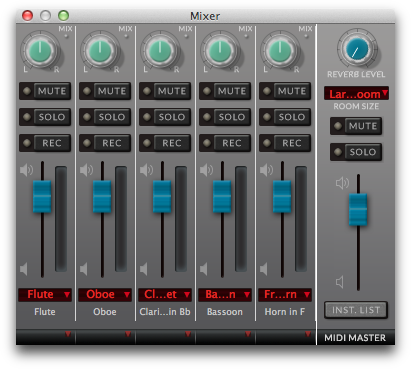Arm REC on the Flute channel
The width and height of the screenshot is (411, 369).
(x=45, y=143)
